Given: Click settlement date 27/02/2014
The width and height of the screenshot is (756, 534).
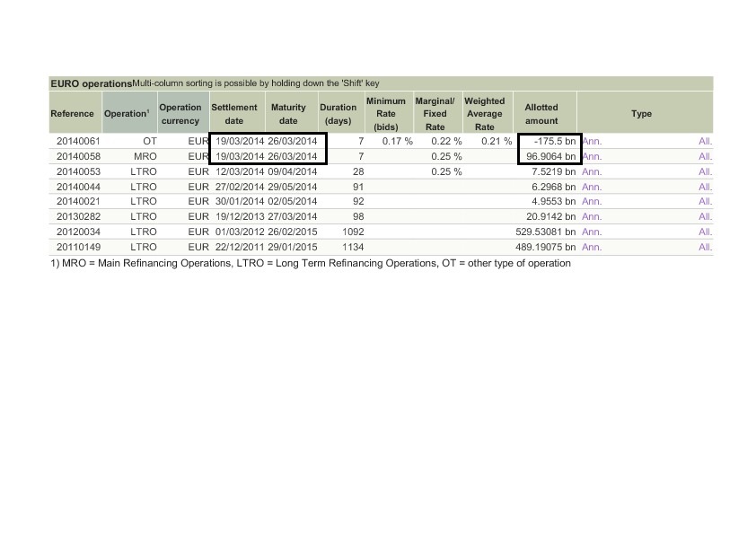Looking at the screenshot, I should tap(240, 187).
